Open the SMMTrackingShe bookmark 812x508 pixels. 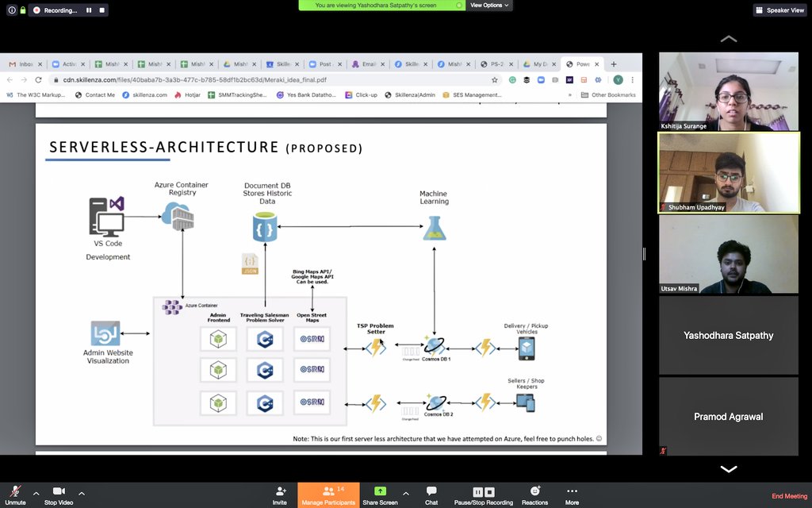238,95
